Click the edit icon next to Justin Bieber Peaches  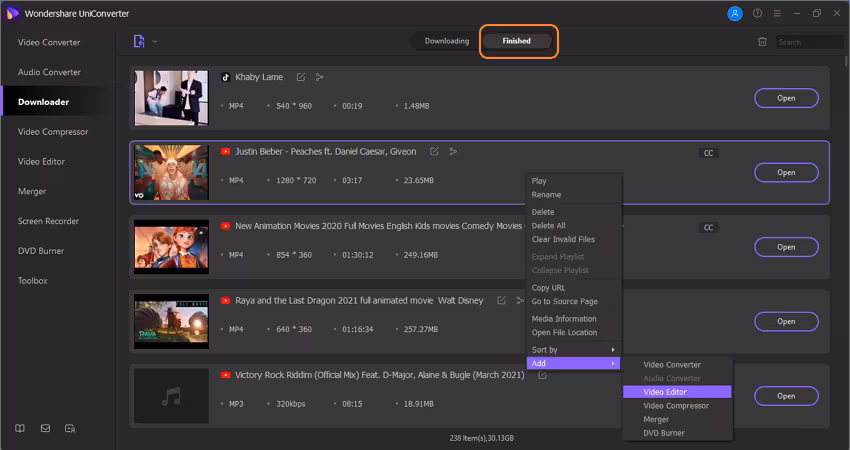(x=434, y=151)
